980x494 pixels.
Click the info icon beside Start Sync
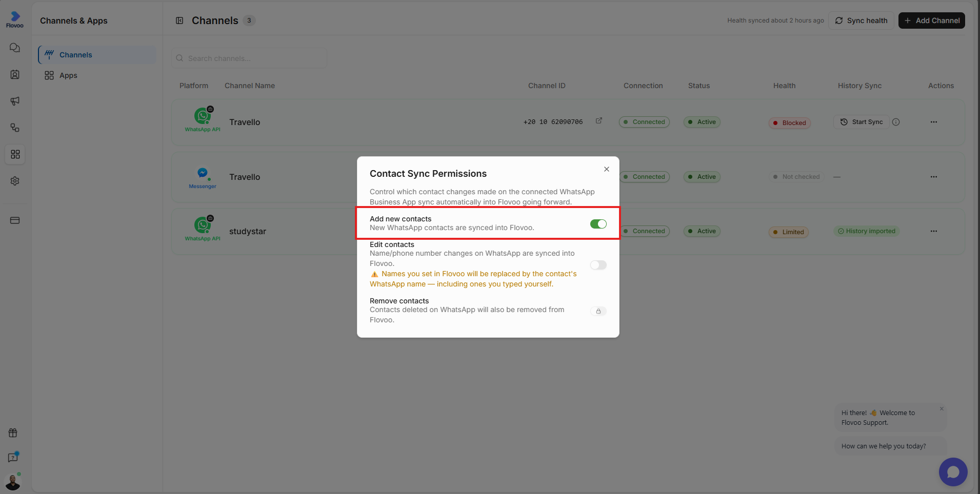point(896,122)
